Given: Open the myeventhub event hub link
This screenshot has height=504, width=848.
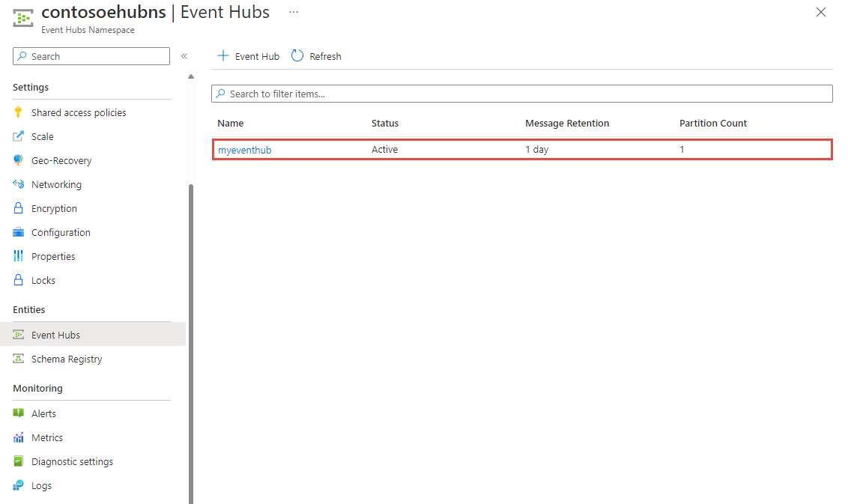Looking at the screenshot, I should point(245,149).
